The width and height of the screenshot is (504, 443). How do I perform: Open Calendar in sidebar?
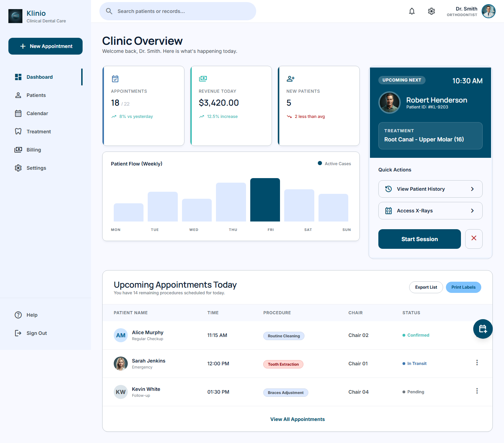click(45, 113)
